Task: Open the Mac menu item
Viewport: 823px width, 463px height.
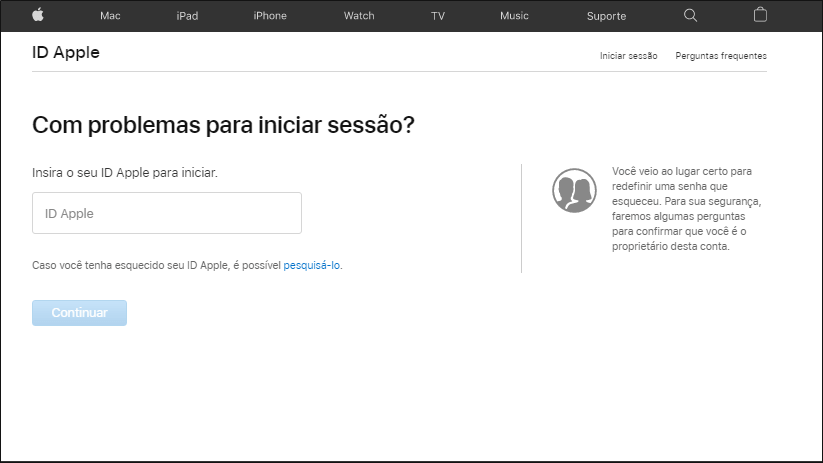Action: [x=110, y=16]
